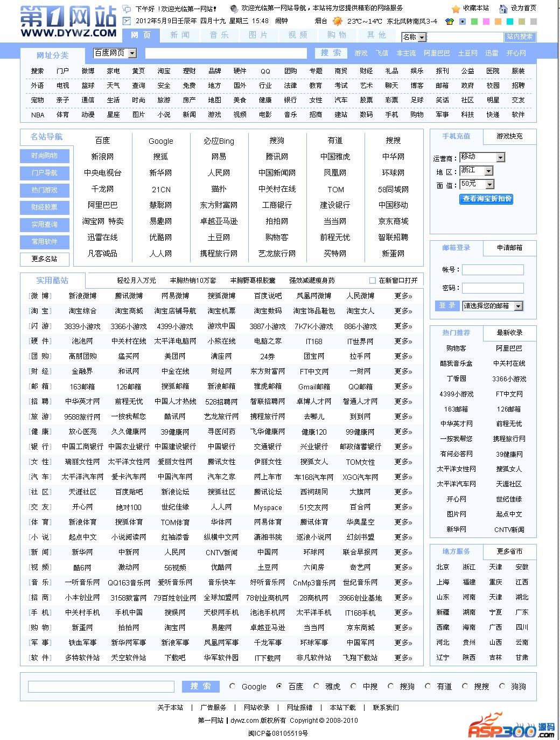The image size is (560, 740).
Task: Select the 有道 radio button at bottom
Action: point(428,686)
